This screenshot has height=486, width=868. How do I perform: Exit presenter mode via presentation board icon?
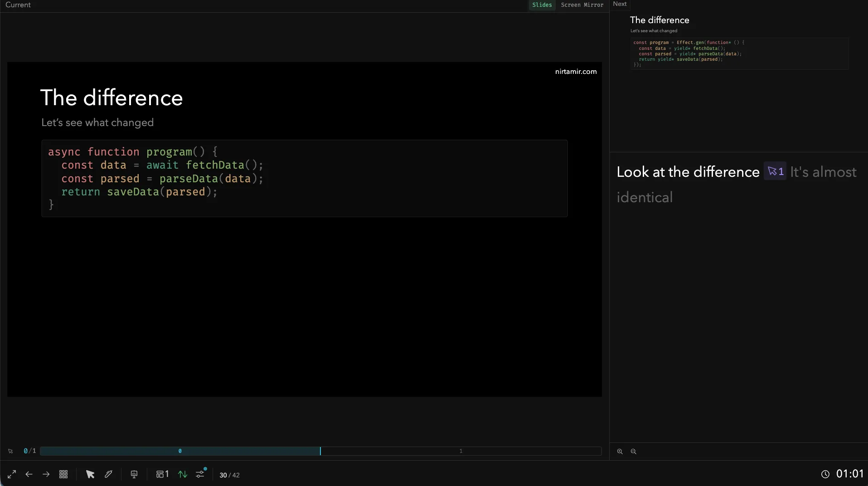[x=134, y=474]
